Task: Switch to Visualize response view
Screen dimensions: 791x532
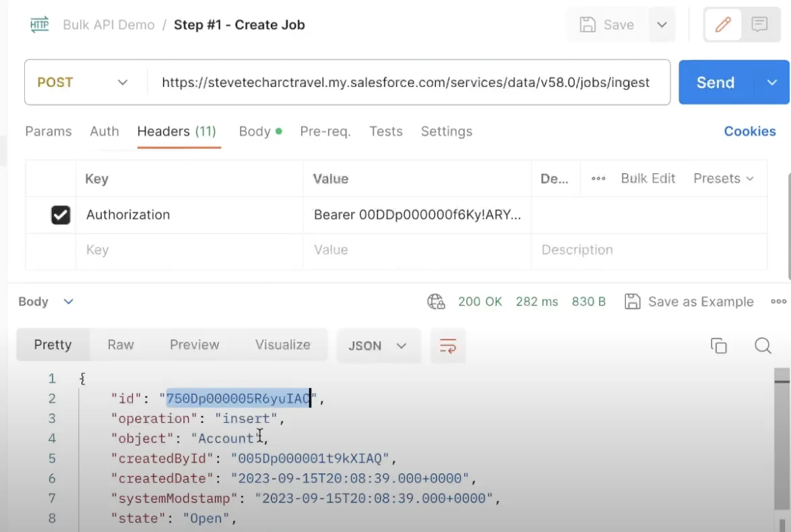Action: pos(283,345)
